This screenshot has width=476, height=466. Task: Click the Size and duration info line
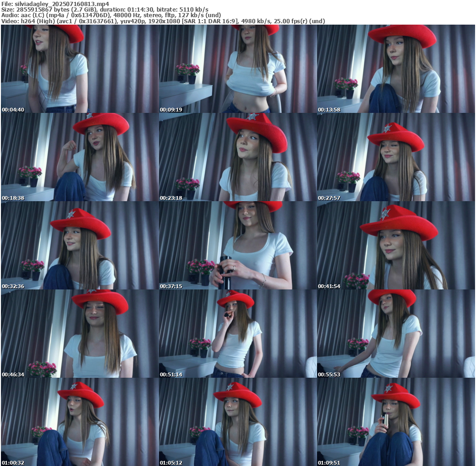point(105,9)
